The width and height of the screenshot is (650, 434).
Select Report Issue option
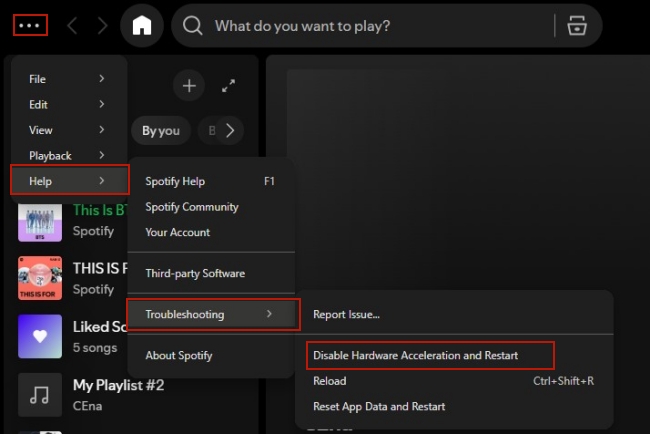coord(454,314)
